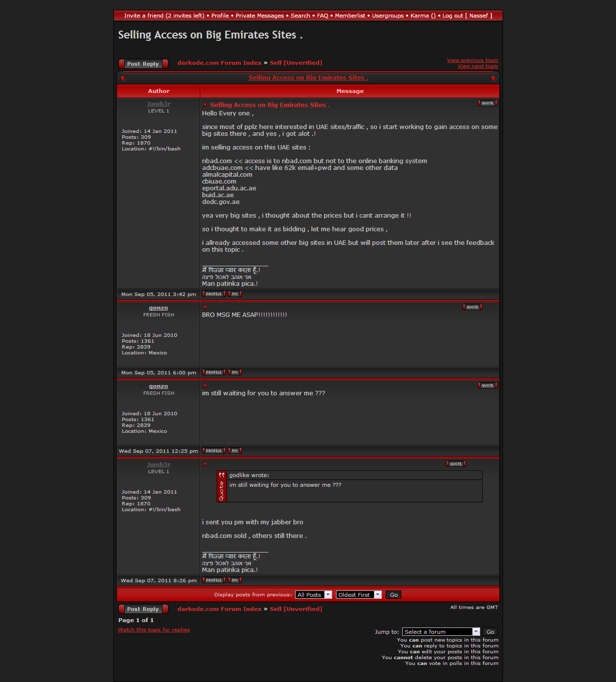Click the small post icon beside first post's title

tap(205, 105)
